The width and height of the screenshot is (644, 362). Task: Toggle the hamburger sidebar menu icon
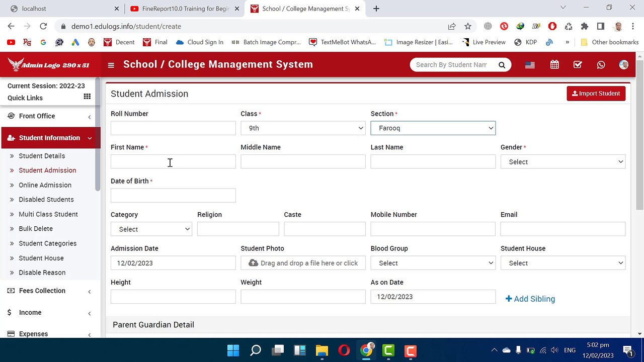pyautogui.click(x=111, y=65)
